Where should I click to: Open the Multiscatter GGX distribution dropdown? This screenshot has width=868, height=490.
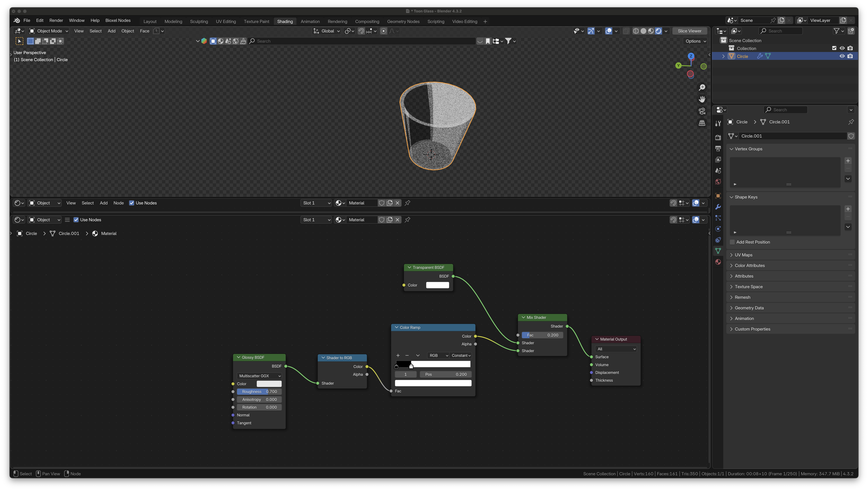[x=259, y=376]
